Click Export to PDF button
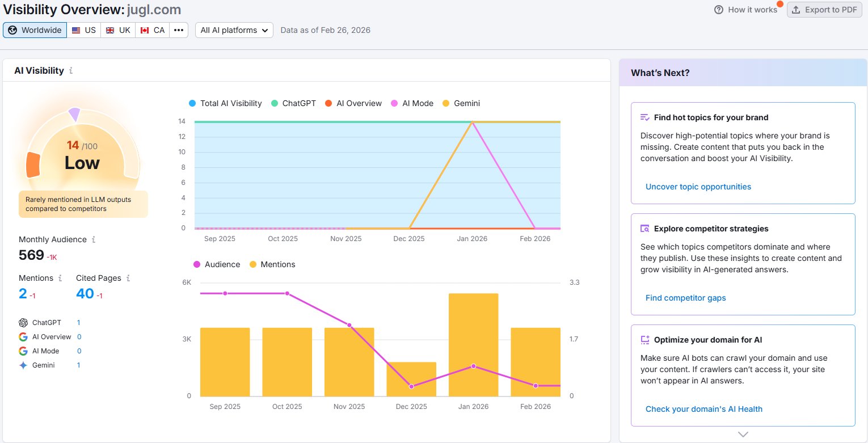 [825, 10]
